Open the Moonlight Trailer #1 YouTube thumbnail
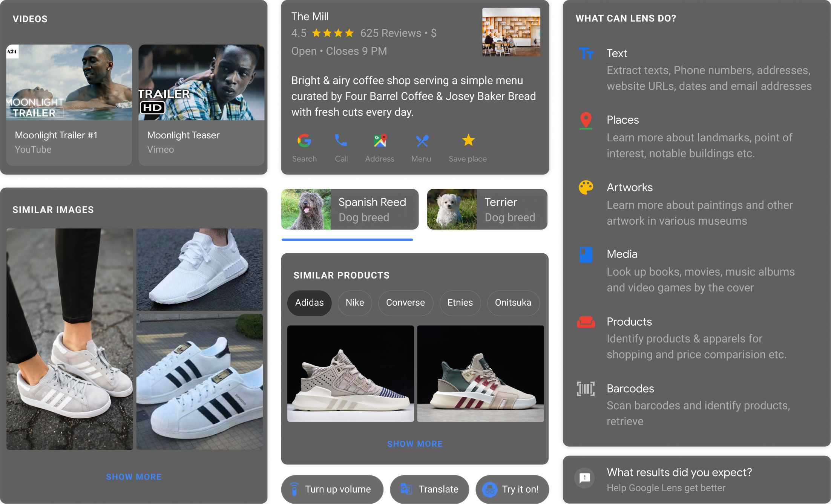Image resolution: width=831 pixels, height=504 pixels. [x=69, y=83]
